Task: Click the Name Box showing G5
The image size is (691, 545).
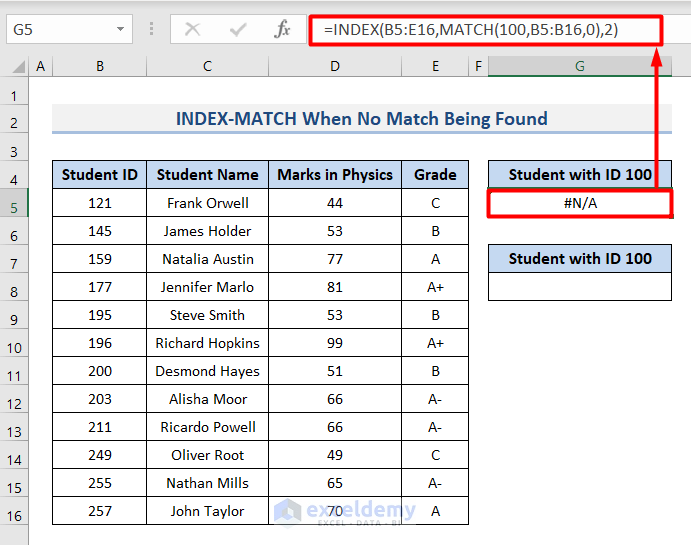Action: (x=60, y=30)
